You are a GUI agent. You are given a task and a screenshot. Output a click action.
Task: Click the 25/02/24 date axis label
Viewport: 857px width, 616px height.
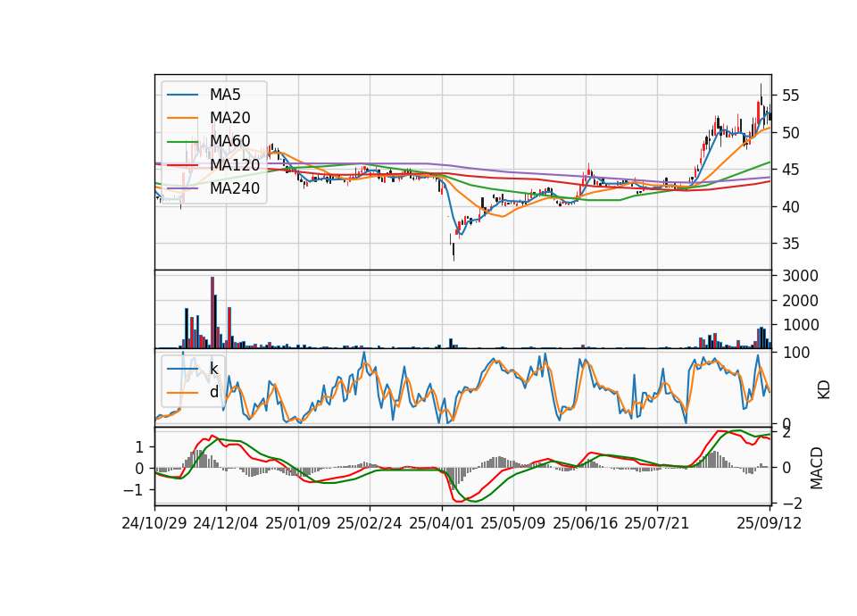click(x=370, y=523)
